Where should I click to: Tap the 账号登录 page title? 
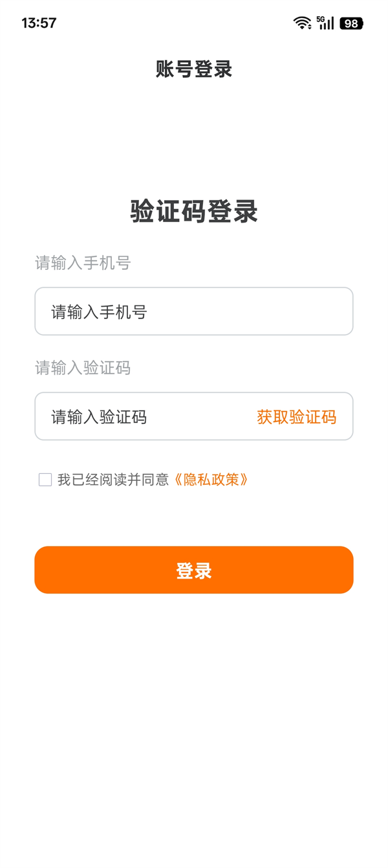[194, 69]
